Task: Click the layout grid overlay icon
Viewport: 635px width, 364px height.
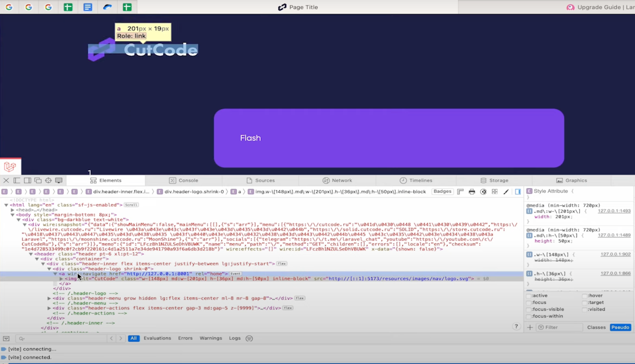Action: pyautogui.click(x=495, y=192)
